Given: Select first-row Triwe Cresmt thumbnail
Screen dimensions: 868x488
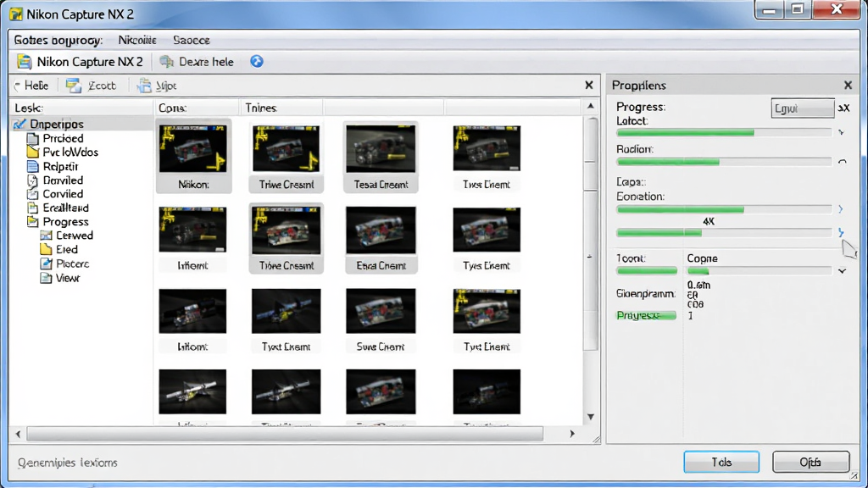Looking at the screenshot, I should click(286, 157).
